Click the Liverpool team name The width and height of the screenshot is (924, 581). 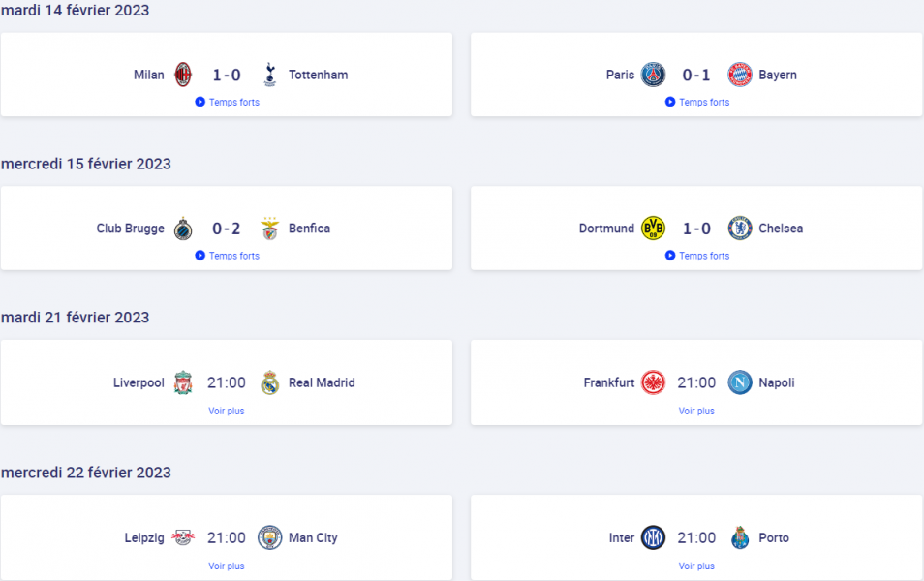139,383
